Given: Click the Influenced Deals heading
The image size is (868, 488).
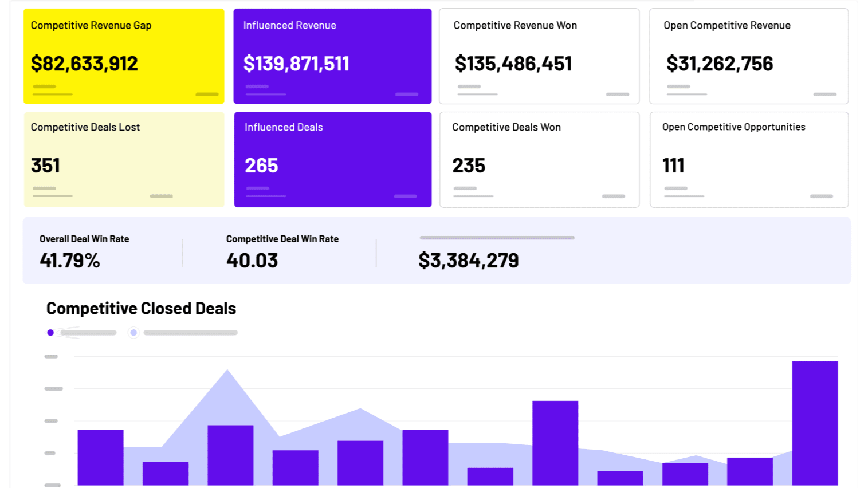Looking at the screenshot, I should click(284, 127).
